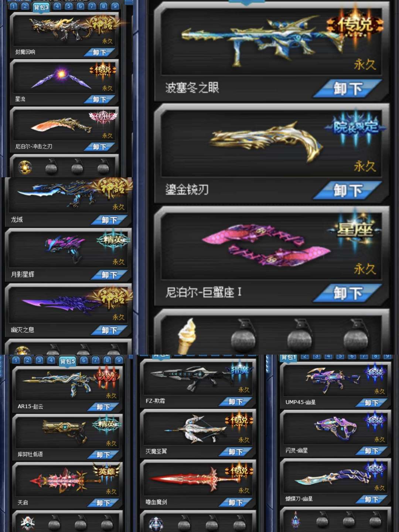The width and height of the screenshot is (399, 532).
Task: Select the 星流 purple glowing weapon icon
Action: (61, 77)
